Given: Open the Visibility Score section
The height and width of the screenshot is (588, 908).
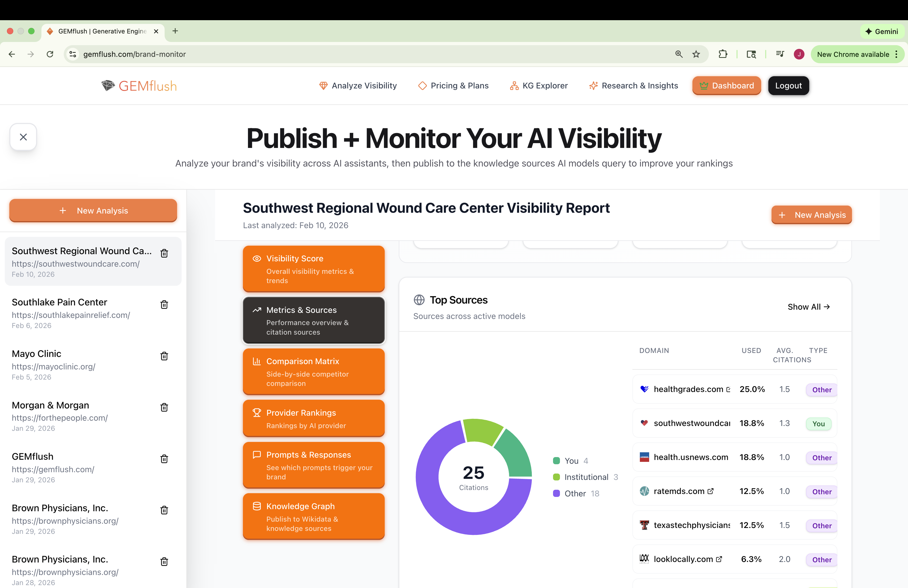Looking at the screenshot, I should (314, 269).
